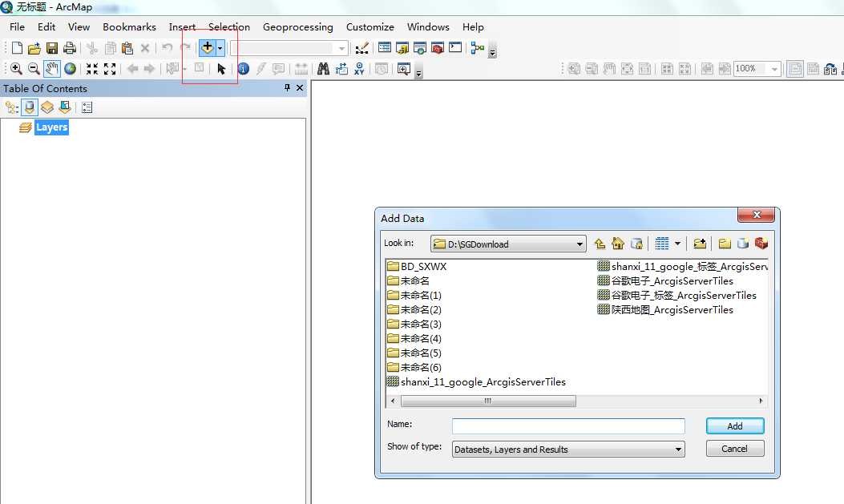The image size is (844, 504).
Task: Open the Table Of Contents window icon
Action: 384,48
